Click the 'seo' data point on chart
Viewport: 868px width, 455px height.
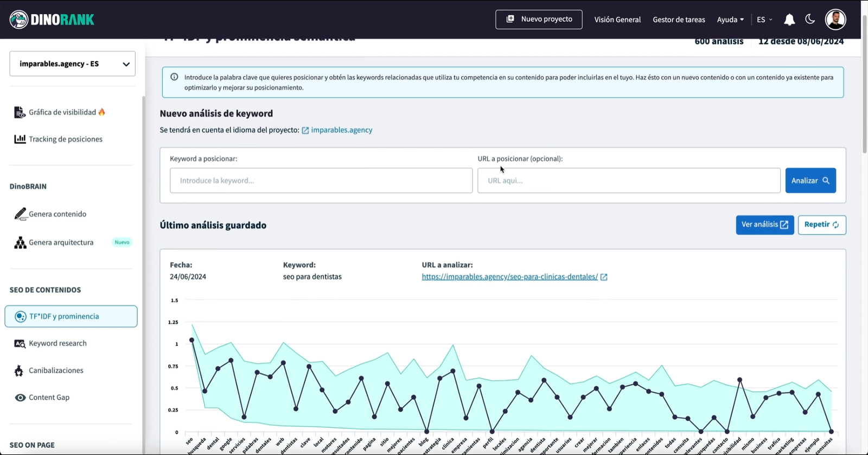coord(192,340)
